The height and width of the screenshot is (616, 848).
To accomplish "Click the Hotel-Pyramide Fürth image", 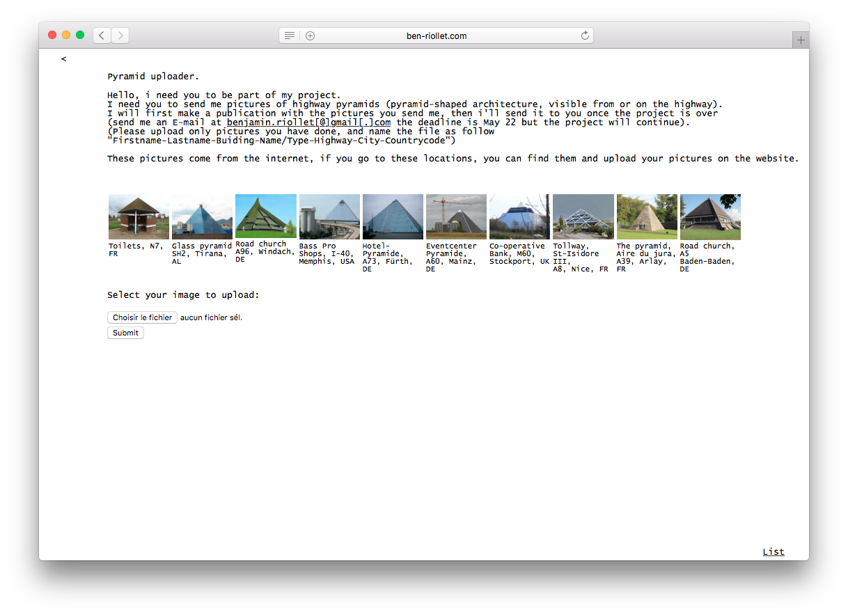I will pyautogui.click(x=393, y=217).
